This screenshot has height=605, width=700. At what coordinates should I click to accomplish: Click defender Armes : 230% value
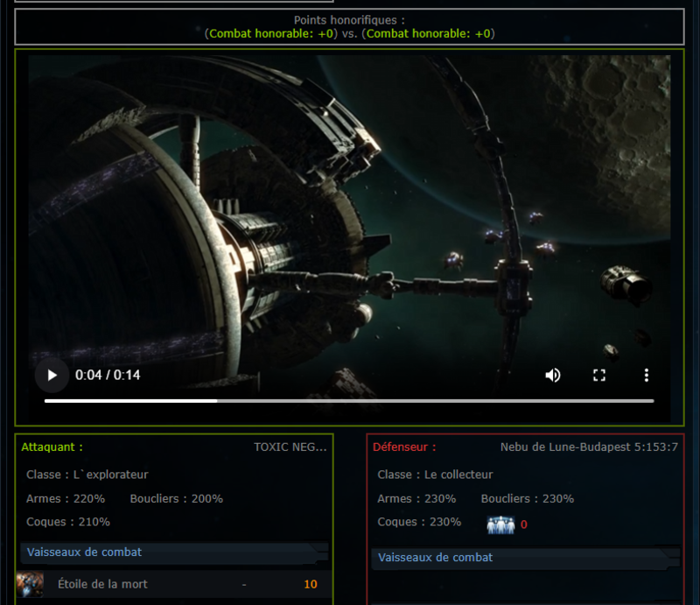pyautogui.click(x=416, y=499)
